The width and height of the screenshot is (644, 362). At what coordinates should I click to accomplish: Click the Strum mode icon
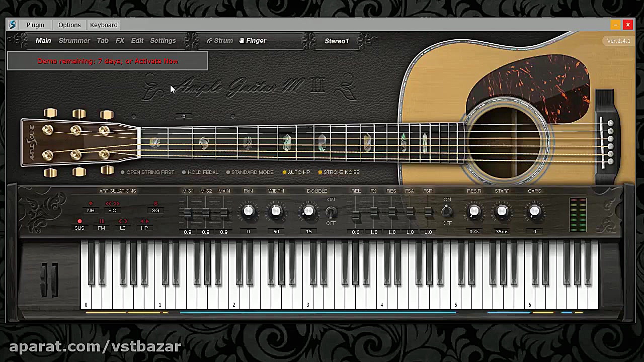[209, 41]
